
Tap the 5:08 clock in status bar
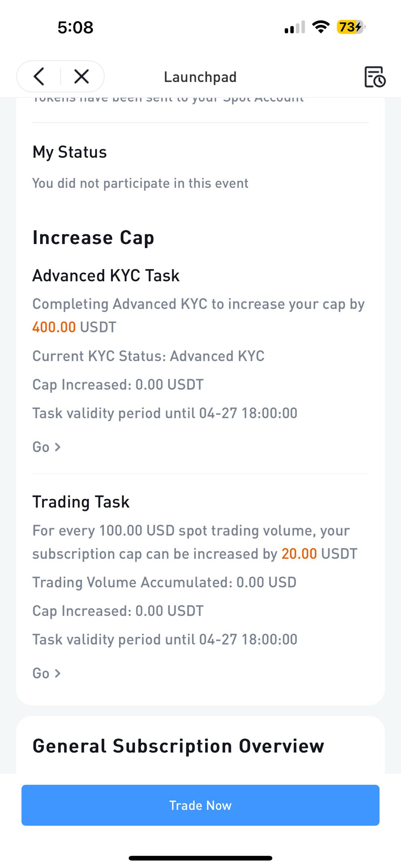[75, 27]
